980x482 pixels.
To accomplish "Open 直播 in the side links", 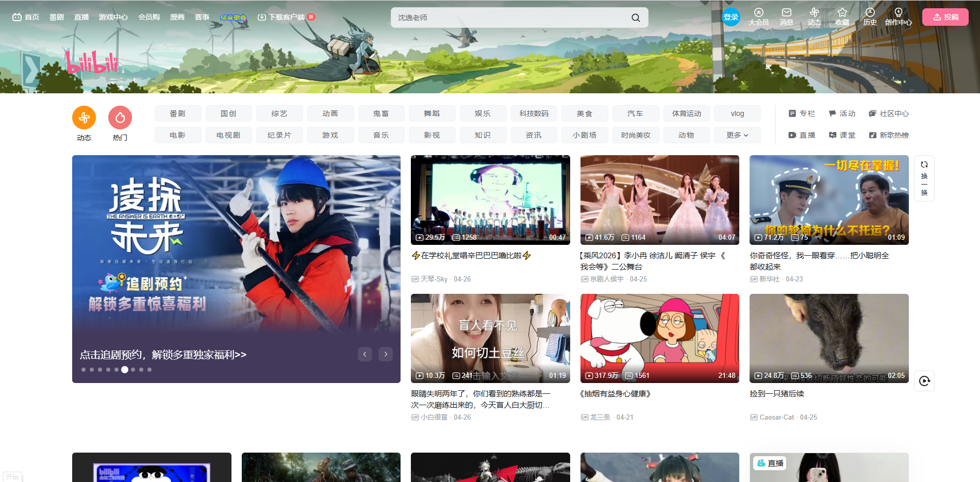I will pyautogui.click(x=802, y=135).
